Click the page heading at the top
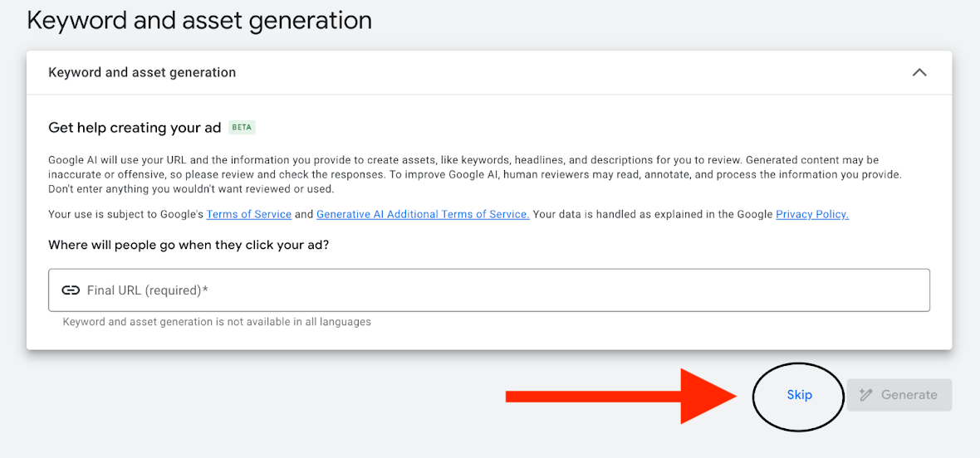The height and width of the screenshot is (458, 980). tap(199, 20)
